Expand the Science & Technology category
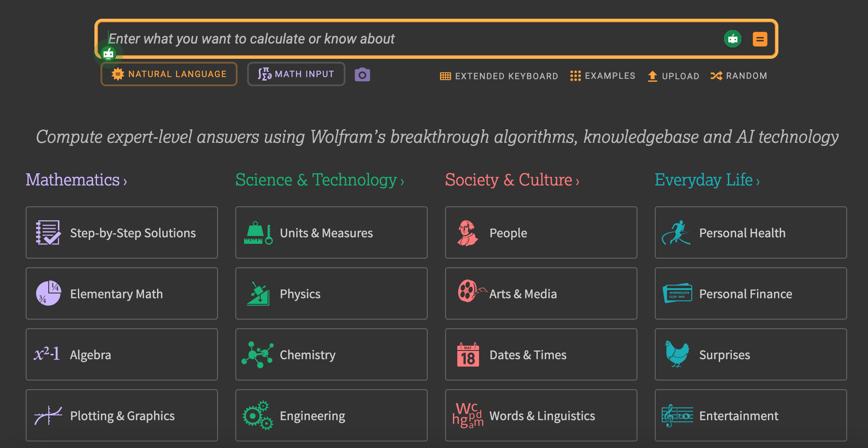The image size is (868, 448). tap(319, 180)
